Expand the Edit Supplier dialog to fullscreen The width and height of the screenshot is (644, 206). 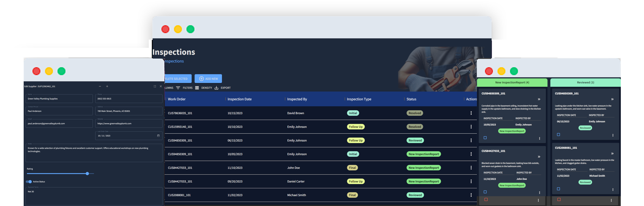coord(155,86)
